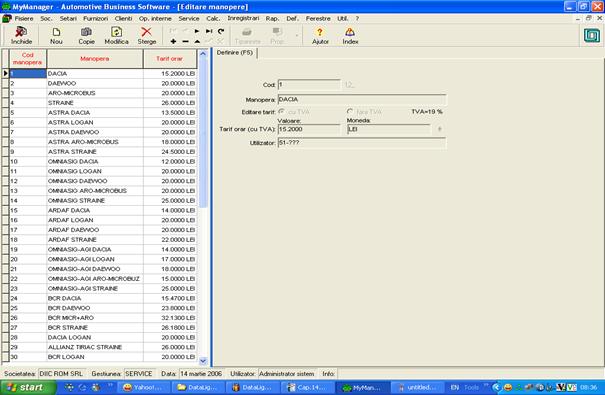Click row selector box for DAEWOO row
This screenshot has height=395, width=605.
(x=5, y=83)
